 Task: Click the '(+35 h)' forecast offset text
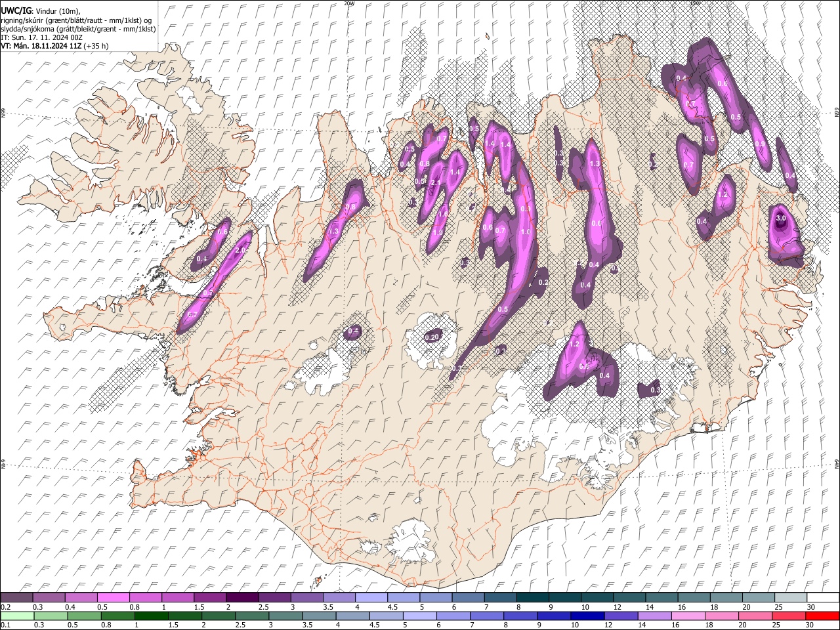pyautogui.click(x=96, y=46)
